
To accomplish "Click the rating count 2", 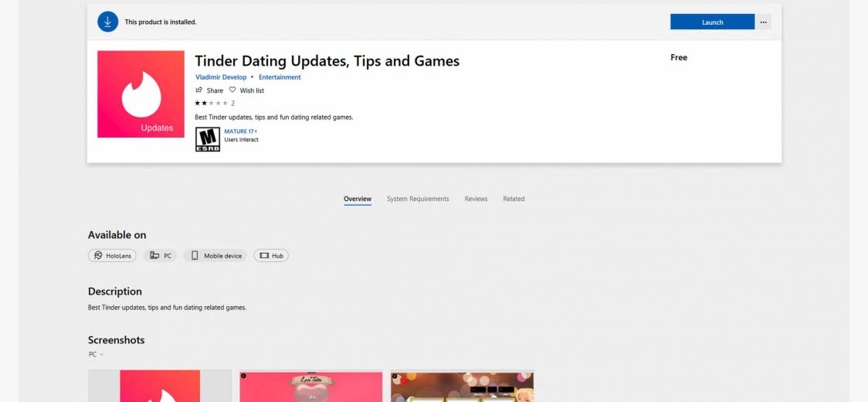I will coord(233,103).
